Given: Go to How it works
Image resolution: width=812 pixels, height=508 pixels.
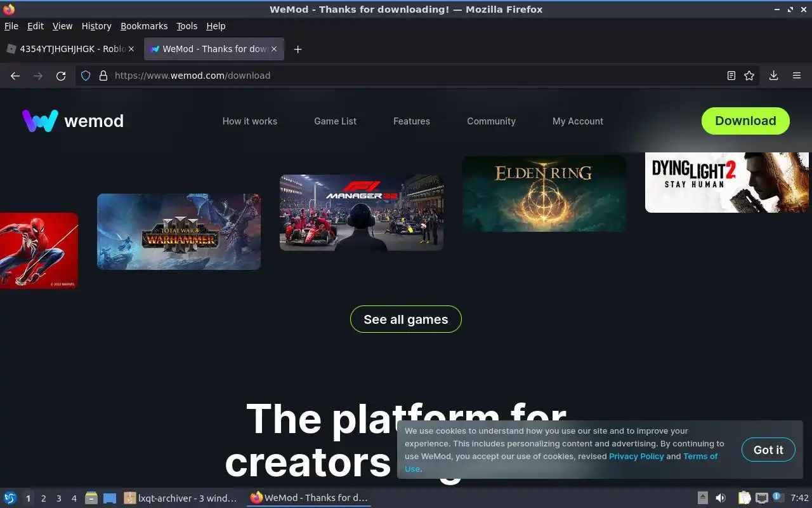Looking at the screenshot, I should click(x=250, y=121).
